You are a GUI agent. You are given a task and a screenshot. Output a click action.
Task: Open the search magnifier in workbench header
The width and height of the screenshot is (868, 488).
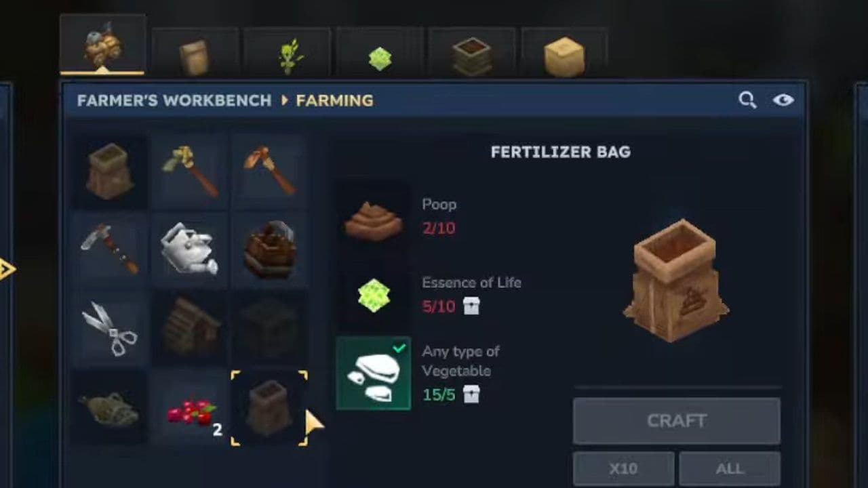747,100
